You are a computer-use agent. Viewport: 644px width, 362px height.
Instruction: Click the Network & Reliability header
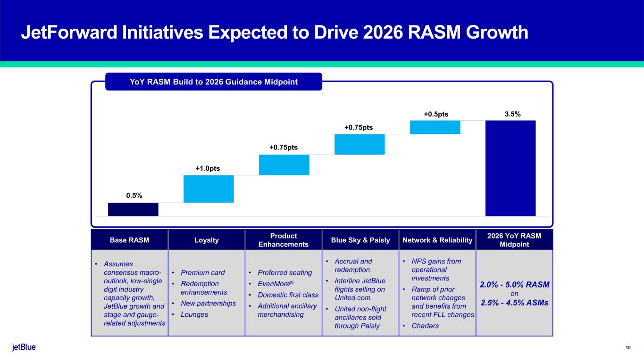click(437, 240)
